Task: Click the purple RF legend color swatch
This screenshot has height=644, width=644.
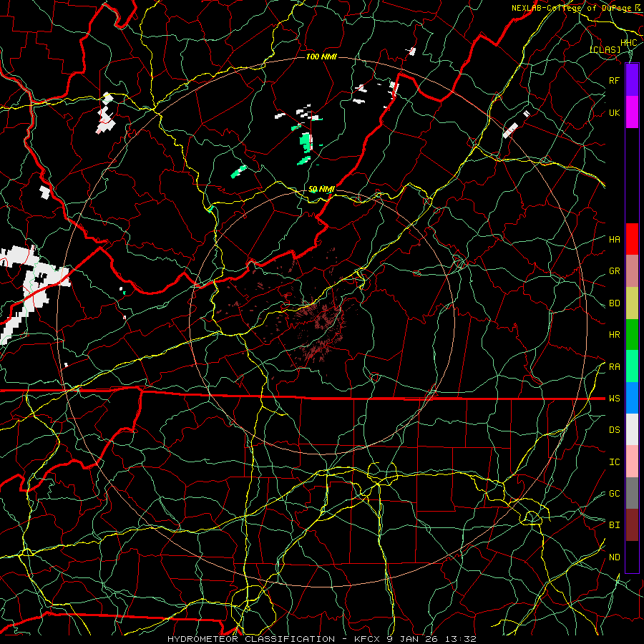Action: tap(632, 80)
